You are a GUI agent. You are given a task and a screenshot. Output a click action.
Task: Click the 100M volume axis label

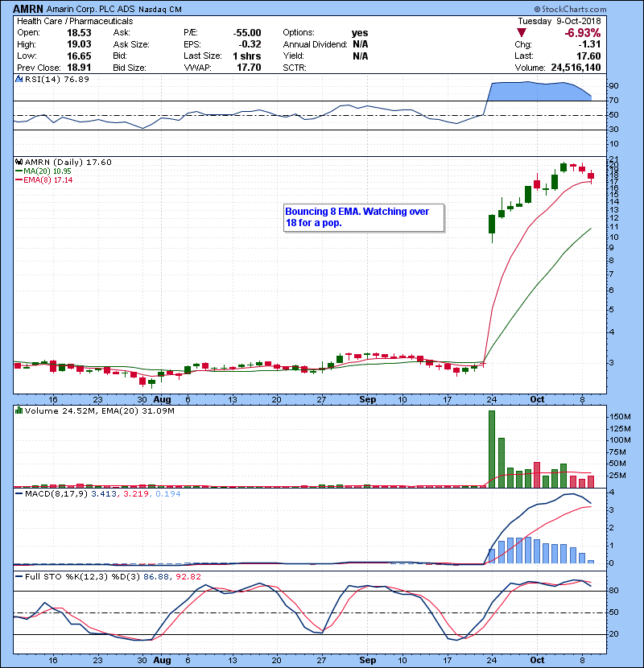[620, 440]
